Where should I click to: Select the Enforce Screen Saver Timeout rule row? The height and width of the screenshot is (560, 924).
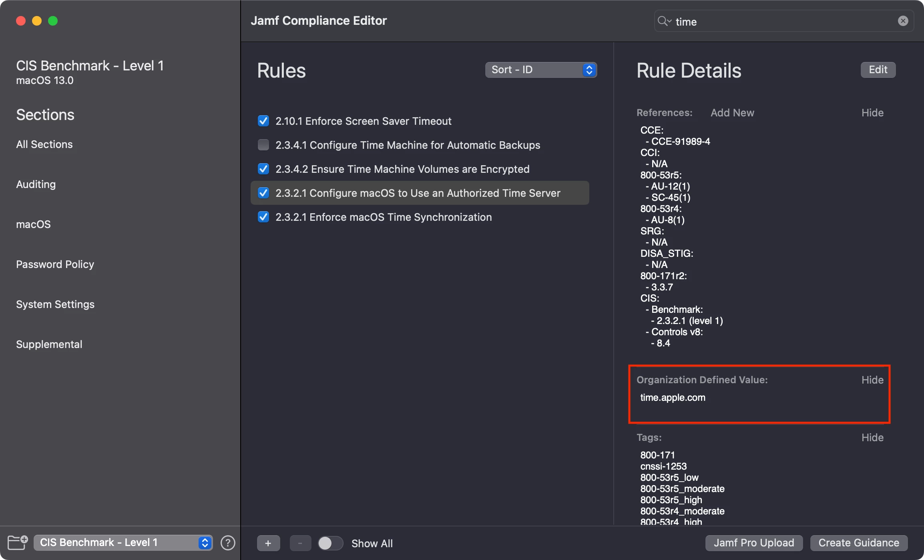[x=420, y=121]
